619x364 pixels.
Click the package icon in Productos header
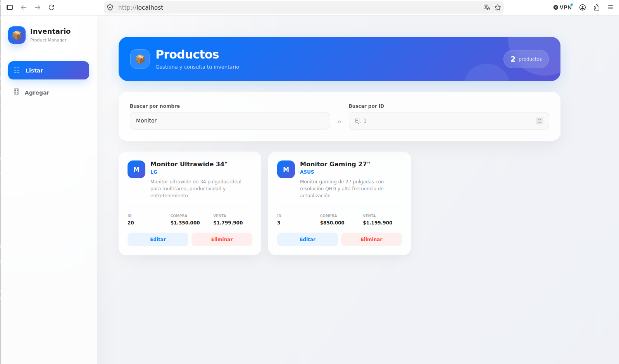click(x=140, y=59)
